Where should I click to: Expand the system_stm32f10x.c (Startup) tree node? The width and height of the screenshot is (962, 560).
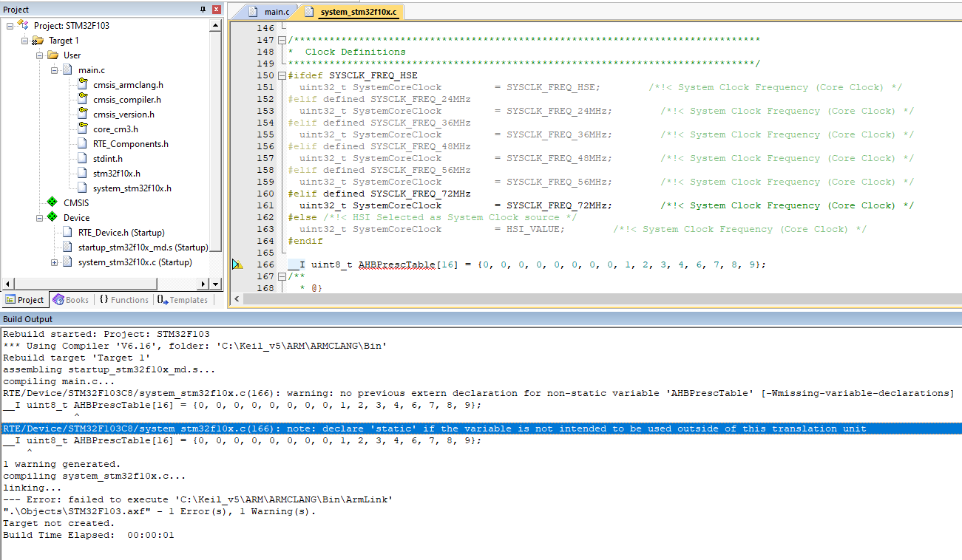point(55,262)
